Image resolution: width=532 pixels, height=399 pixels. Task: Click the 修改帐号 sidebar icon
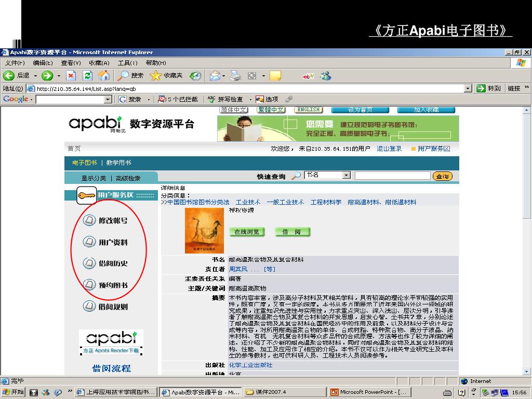click(x=89, y=220)
